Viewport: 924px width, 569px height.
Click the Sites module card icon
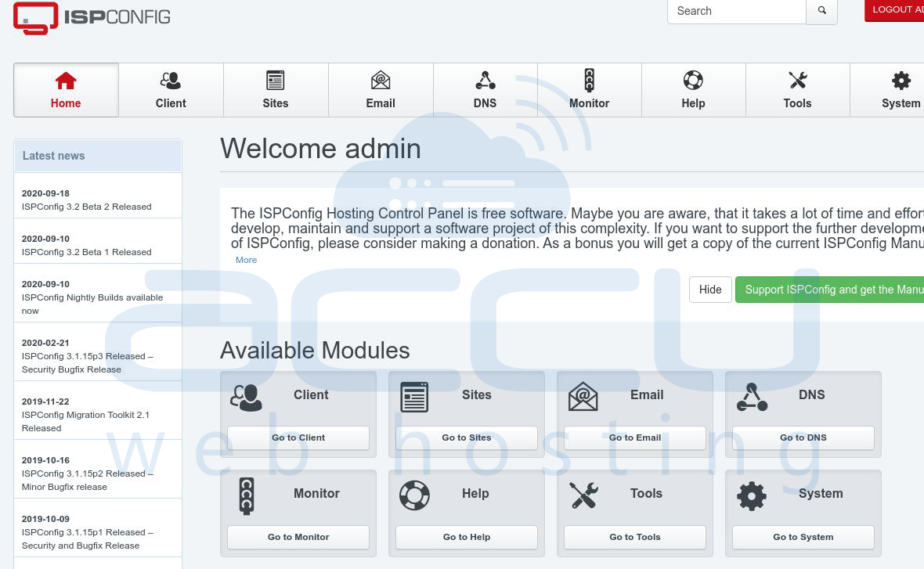[x=414, y=398]
